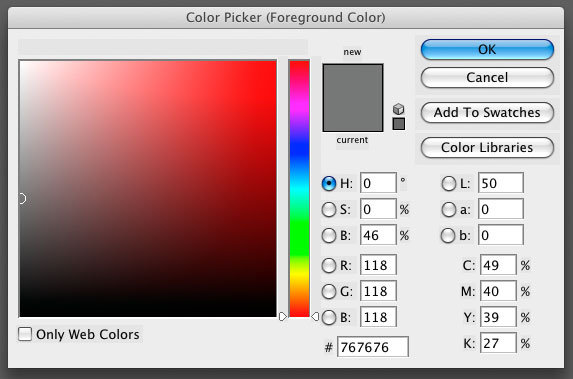Click the 'new' label above the swatch

pos(352,52)
